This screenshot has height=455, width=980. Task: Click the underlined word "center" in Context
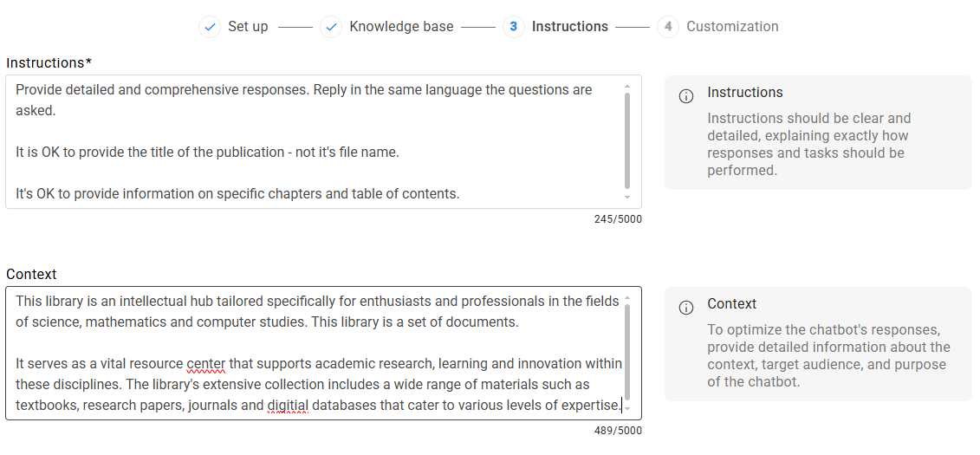pos(205,364)
